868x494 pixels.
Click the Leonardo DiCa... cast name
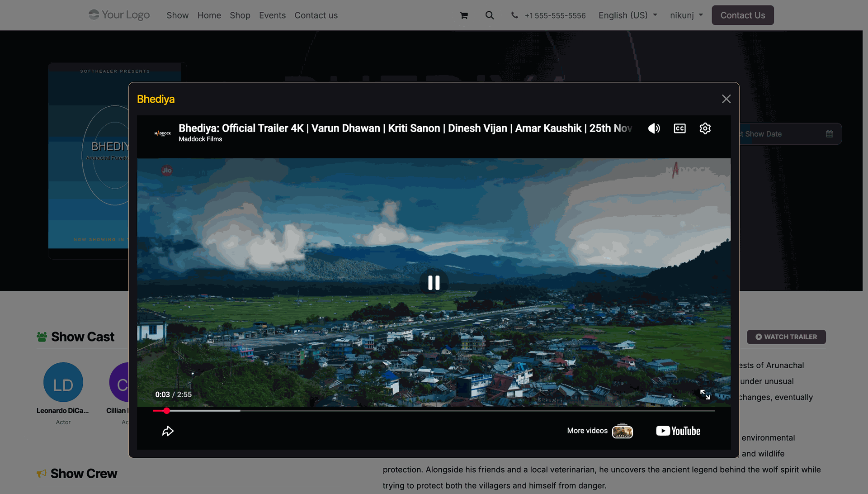pos(63,411)
